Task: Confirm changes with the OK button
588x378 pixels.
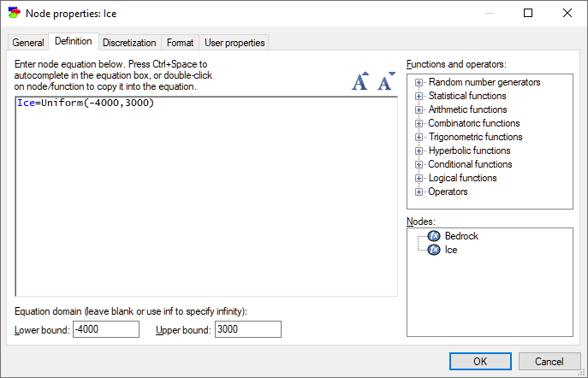Action: 480,361
